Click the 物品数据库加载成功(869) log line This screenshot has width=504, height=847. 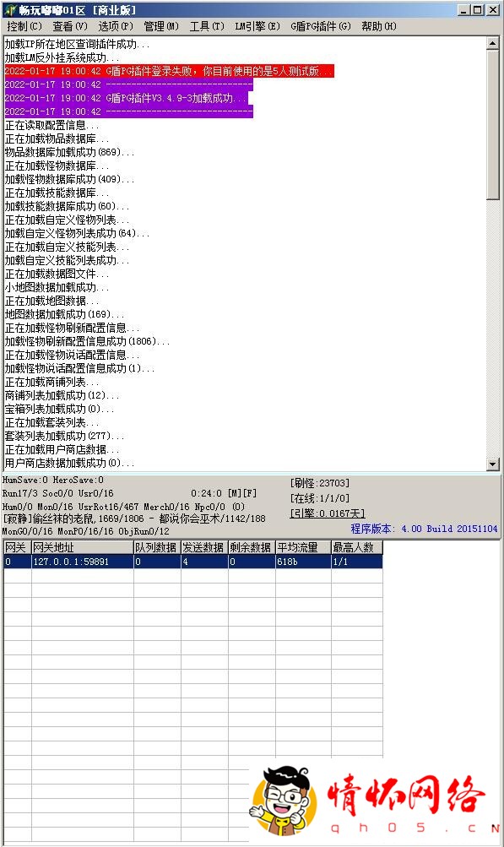point(69,152)
